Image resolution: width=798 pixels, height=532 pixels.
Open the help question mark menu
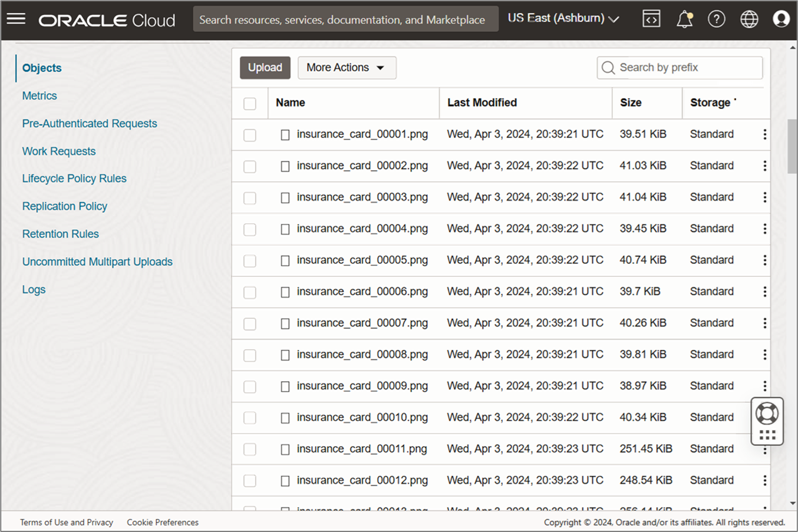[x=717, y=19]
